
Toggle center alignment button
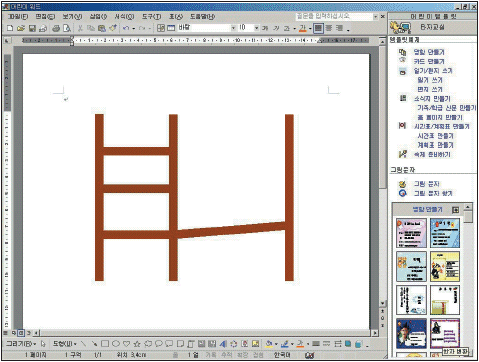(x=329, y=28)
